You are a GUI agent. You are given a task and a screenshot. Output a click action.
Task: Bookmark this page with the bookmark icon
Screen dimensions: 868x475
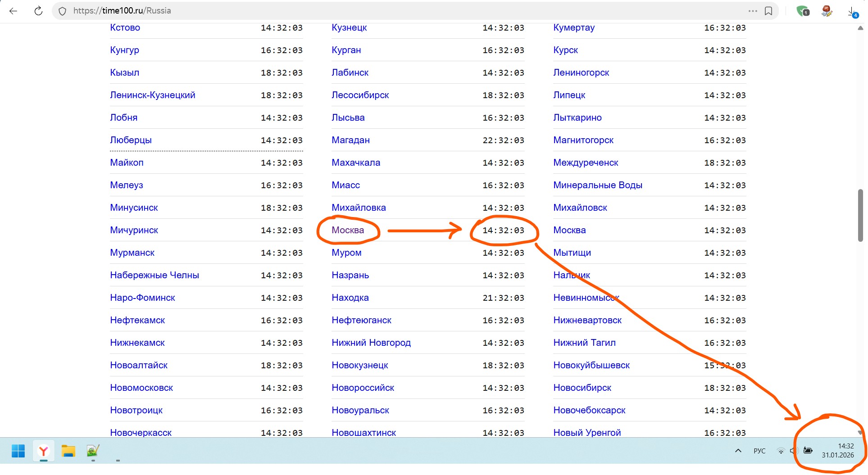pos(768,11)
